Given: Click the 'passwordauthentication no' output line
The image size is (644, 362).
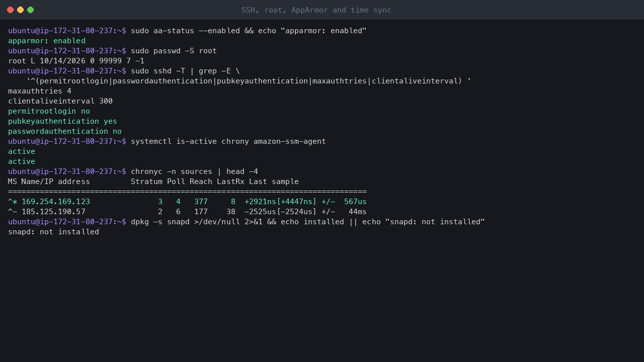Looking at the screenshot, I should [x=65, y=131].
